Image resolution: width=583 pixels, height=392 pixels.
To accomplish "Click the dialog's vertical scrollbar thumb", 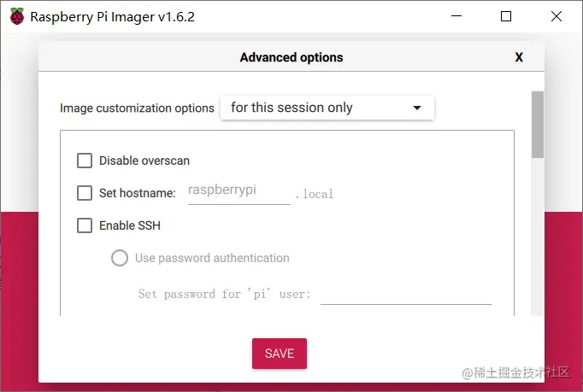I will pos(537,124).
